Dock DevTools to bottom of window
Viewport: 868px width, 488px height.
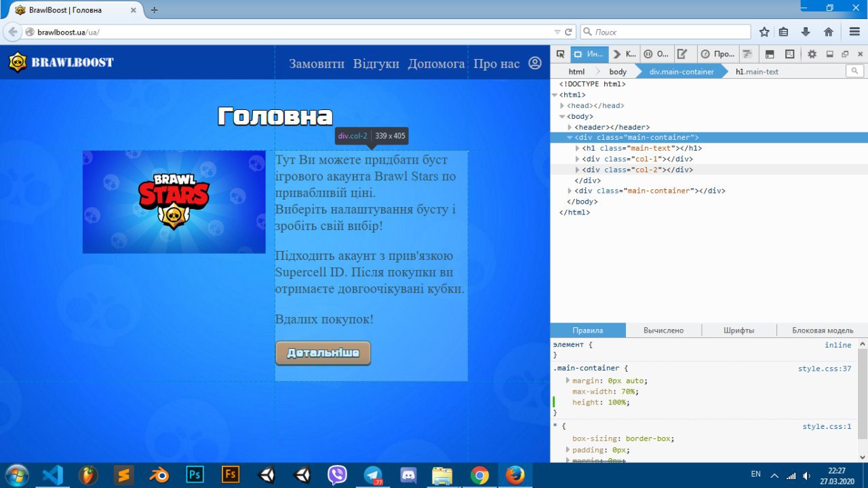tap(829, 54)
